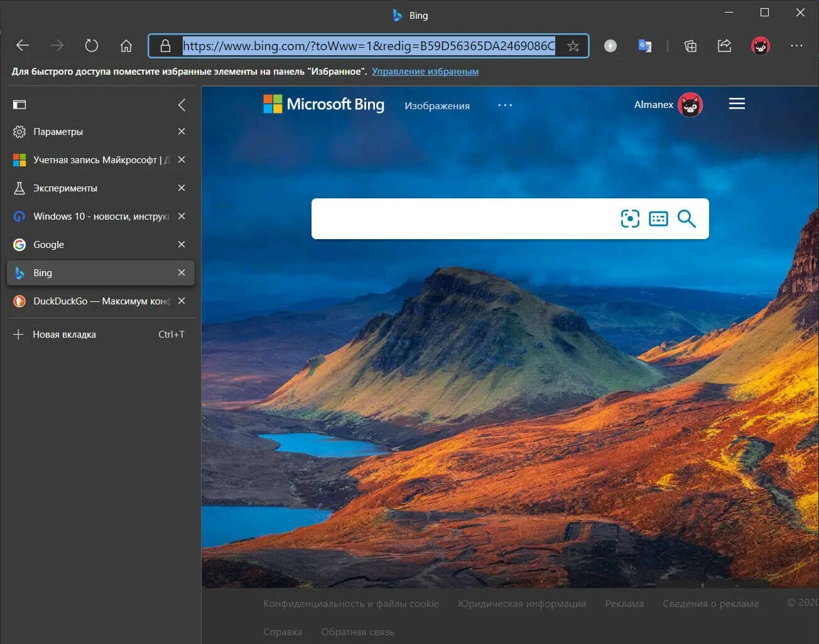Open the Bing hamburger menu

736,103
